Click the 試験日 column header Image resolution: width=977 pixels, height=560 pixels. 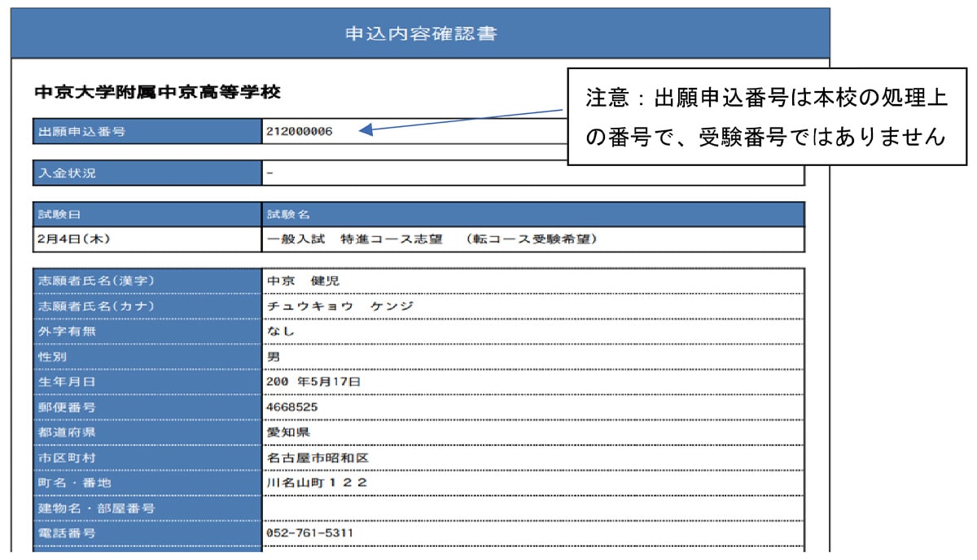[147, 215]
